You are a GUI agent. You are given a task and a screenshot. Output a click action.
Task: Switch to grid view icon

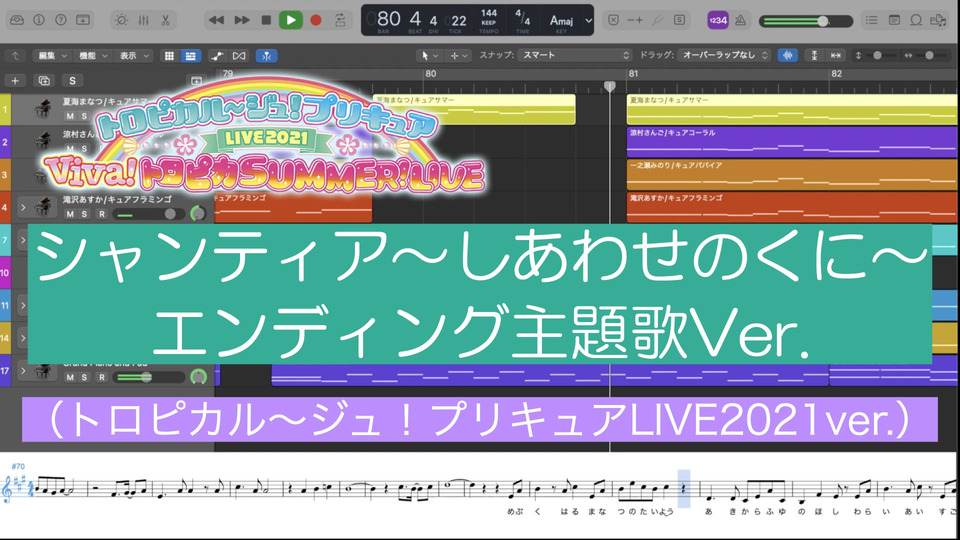point(170,56)
